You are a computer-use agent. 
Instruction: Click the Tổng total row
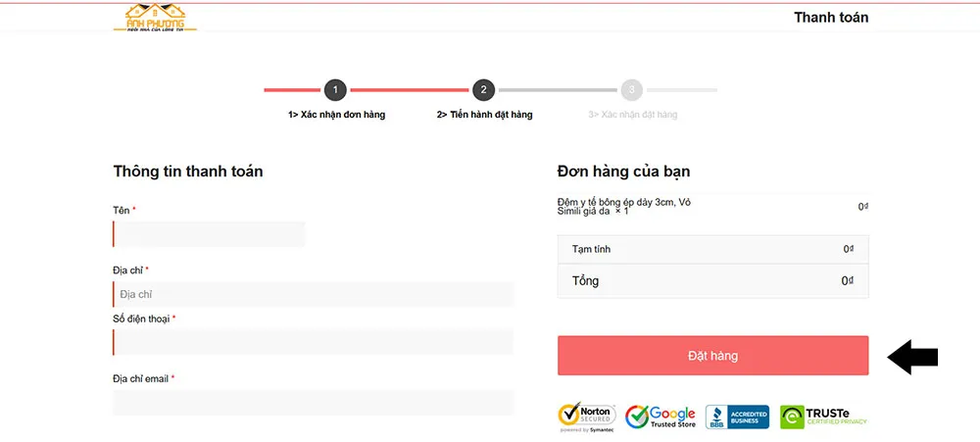click(x=712, y=281)
